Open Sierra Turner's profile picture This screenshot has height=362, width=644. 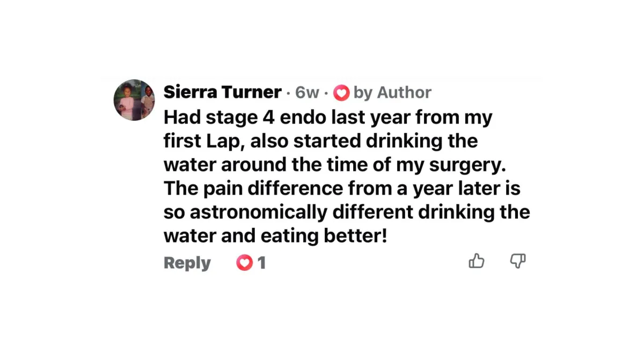134,100
